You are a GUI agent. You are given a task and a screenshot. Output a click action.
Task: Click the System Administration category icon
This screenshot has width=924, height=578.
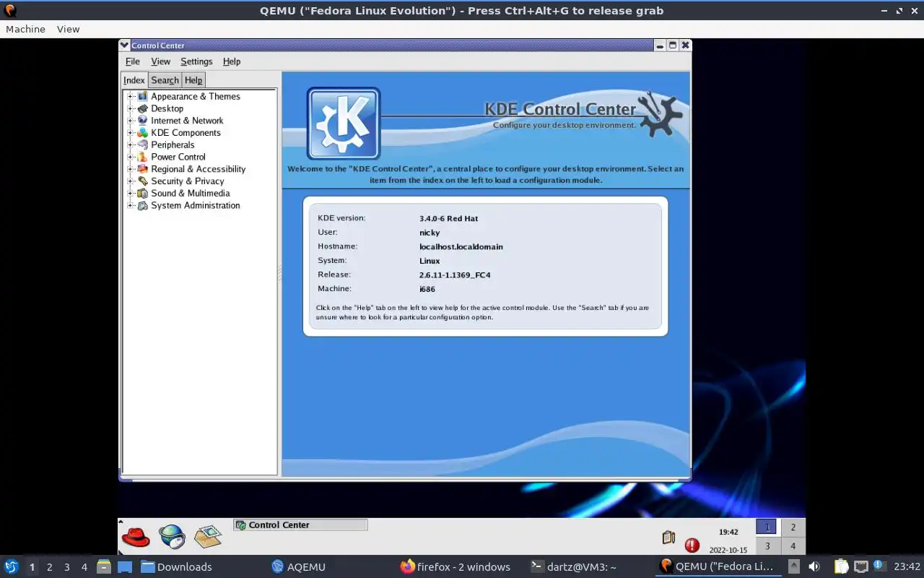(143, 205)
